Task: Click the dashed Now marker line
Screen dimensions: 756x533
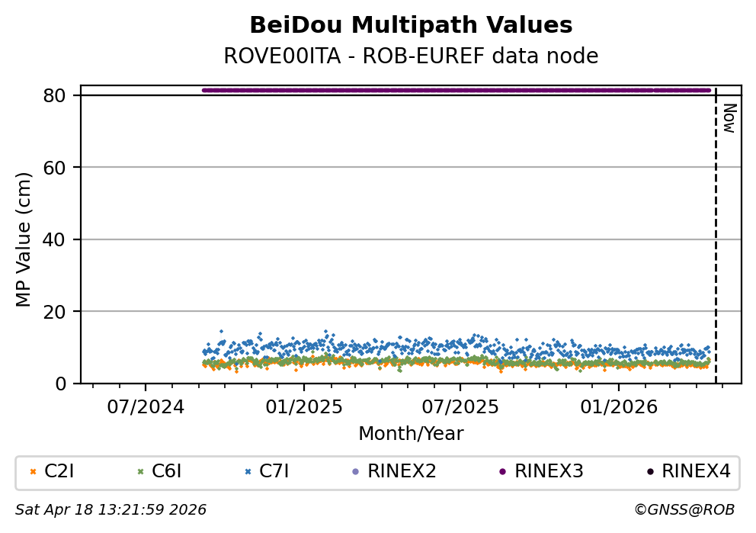Action: click(x=716, y=244)
